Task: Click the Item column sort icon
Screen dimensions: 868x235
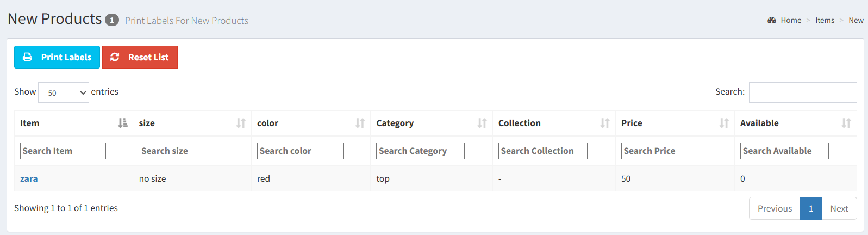Action: [x=123, y=123]
